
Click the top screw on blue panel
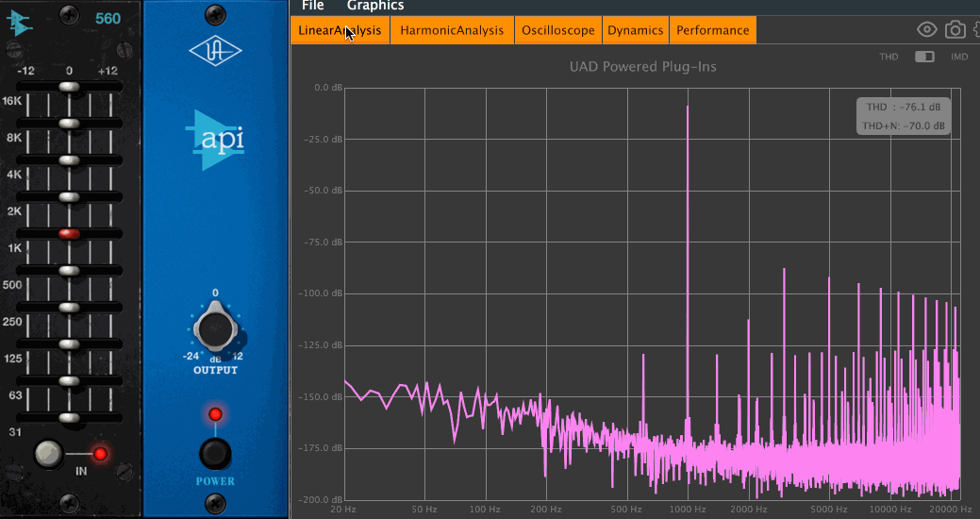point(215,14)
